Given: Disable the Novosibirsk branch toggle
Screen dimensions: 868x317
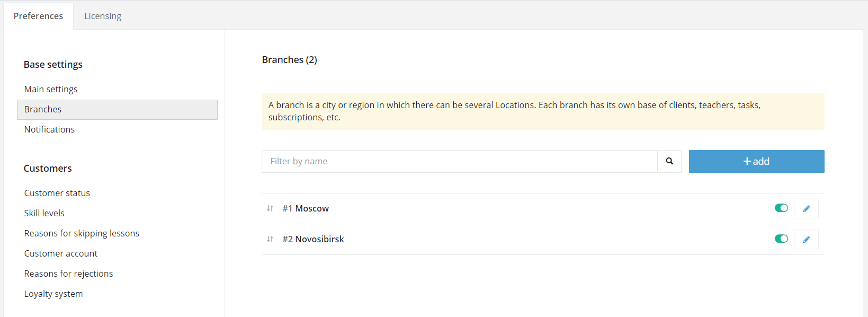Looking at the screenshot, I should (781, 239).
